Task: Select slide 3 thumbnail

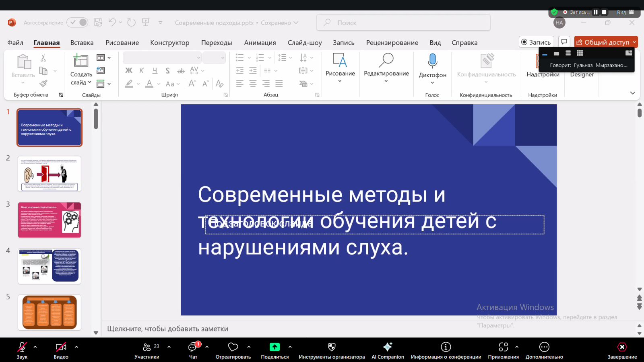Action: [x=50, y=220]
